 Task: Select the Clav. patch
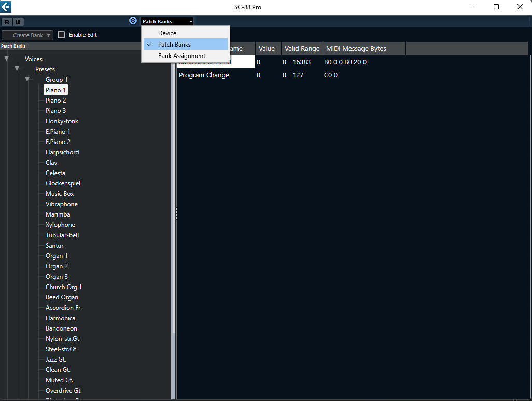[x=52, y=163]
